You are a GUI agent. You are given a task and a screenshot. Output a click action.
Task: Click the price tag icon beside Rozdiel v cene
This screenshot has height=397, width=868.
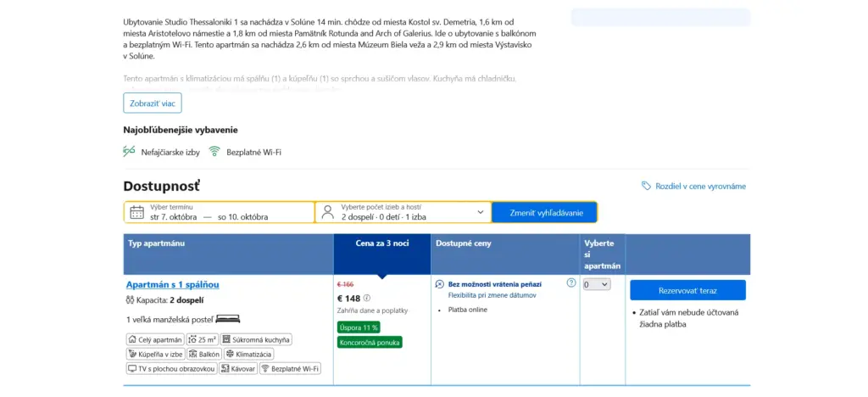[x=646, y=186]
